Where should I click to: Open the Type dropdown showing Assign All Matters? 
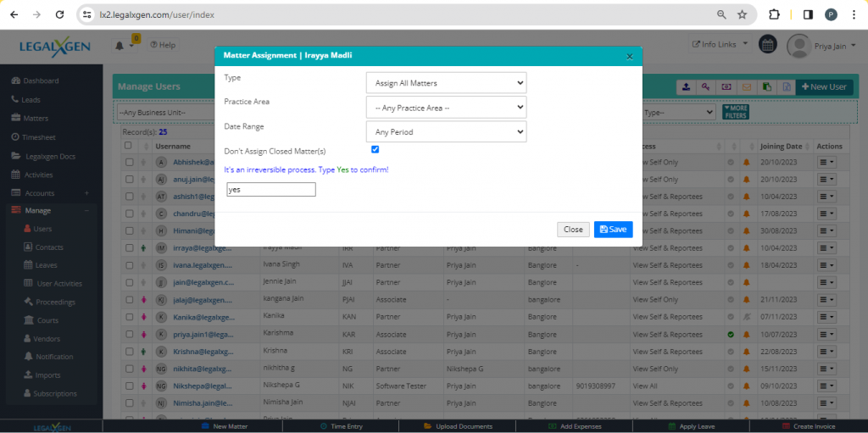click(446, 83)
